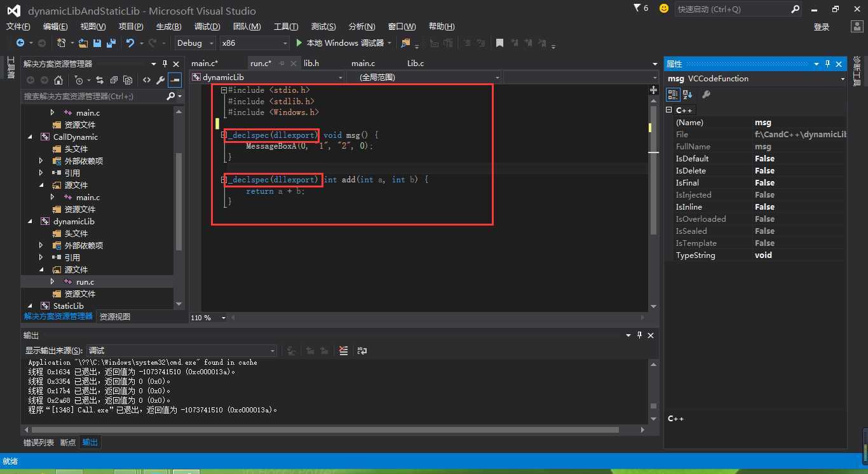Click the editor split-window handle icon
The height and width of the screenshot is (474, 868).
[653, 90]
